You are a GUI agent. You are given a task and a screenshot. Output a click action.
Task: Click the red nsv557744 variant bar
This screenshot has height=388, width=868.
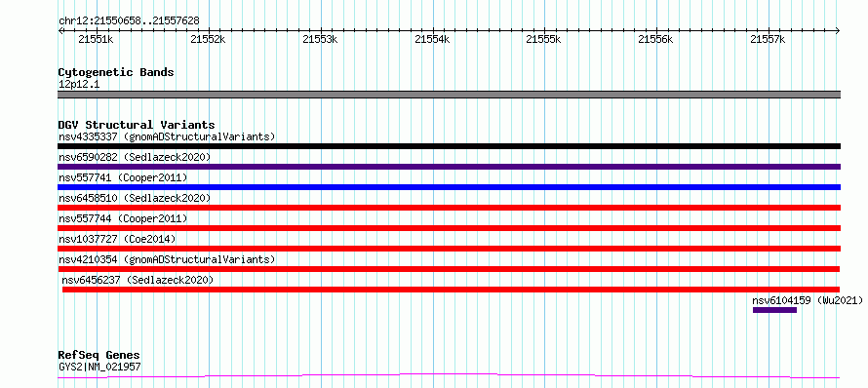click(449, 228)
